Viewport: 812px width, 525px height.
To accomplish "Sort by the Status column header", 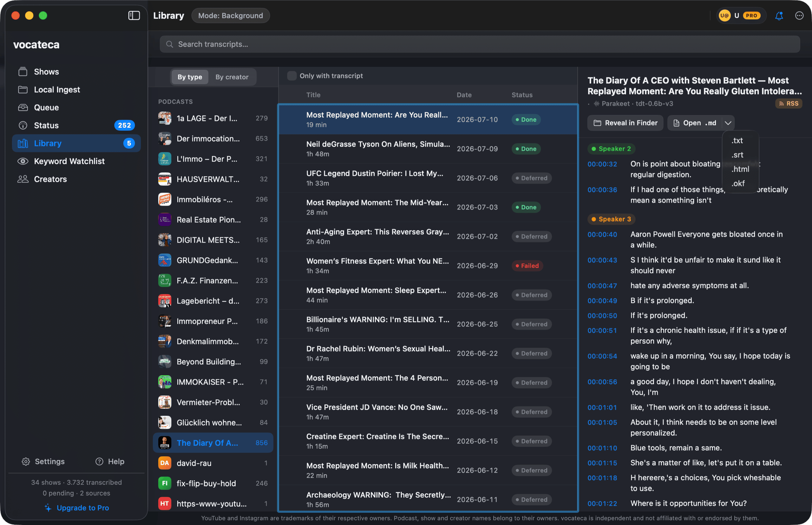I will click(522, 95).
